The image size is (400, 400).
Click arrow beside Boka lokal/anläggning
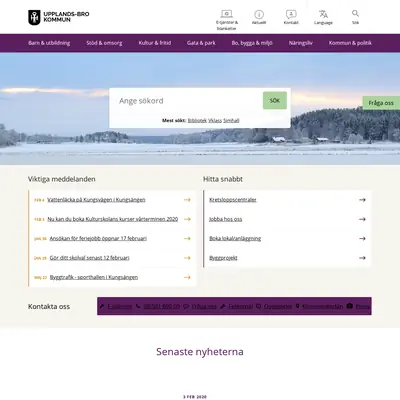click(x=362, y=238)
